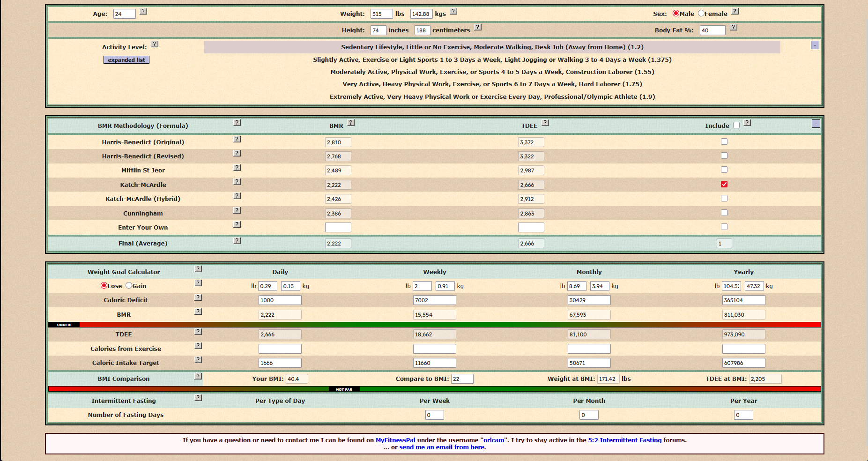Click the BMI comparison color bar
This screenshot has width=868, height=461.
[x=434, y=389]
